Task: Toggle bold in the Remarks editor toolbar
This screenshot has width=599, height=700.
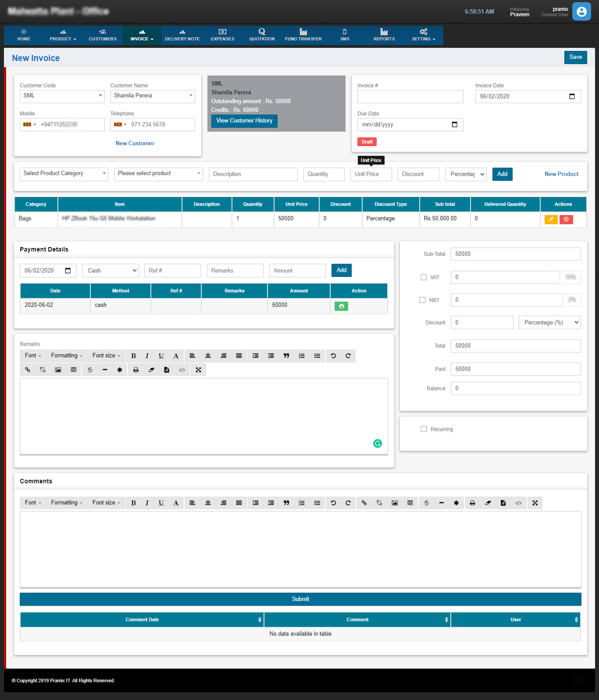Action: click(x=133, y=356)
